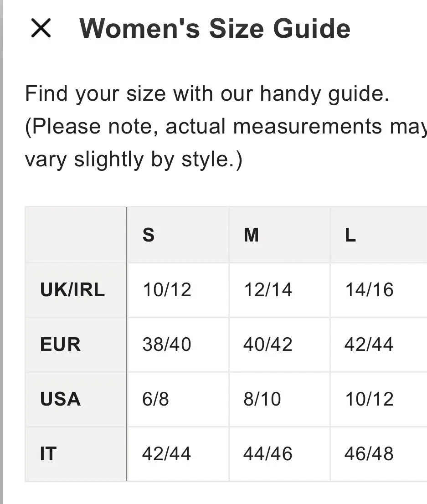The image size is (427, 504).
Task: Select the M column header
Action: coord(251,235)
